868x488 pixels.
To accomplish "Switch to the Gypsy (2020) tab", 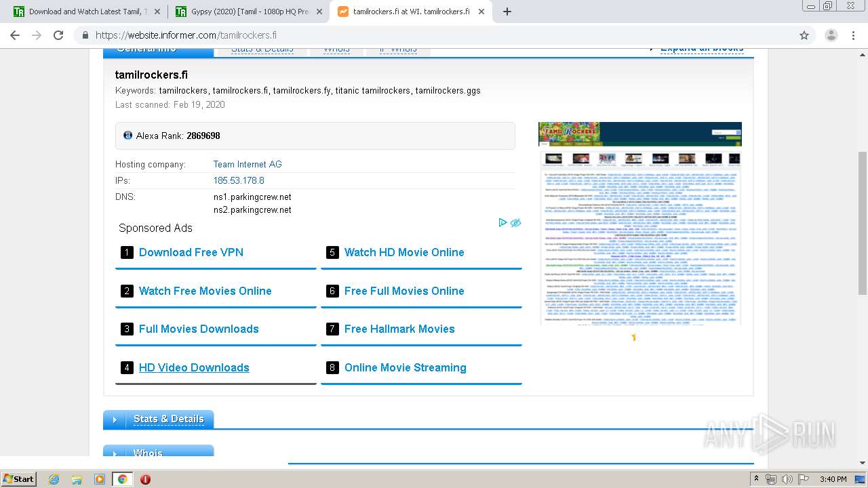I will (x=248, y=12).
